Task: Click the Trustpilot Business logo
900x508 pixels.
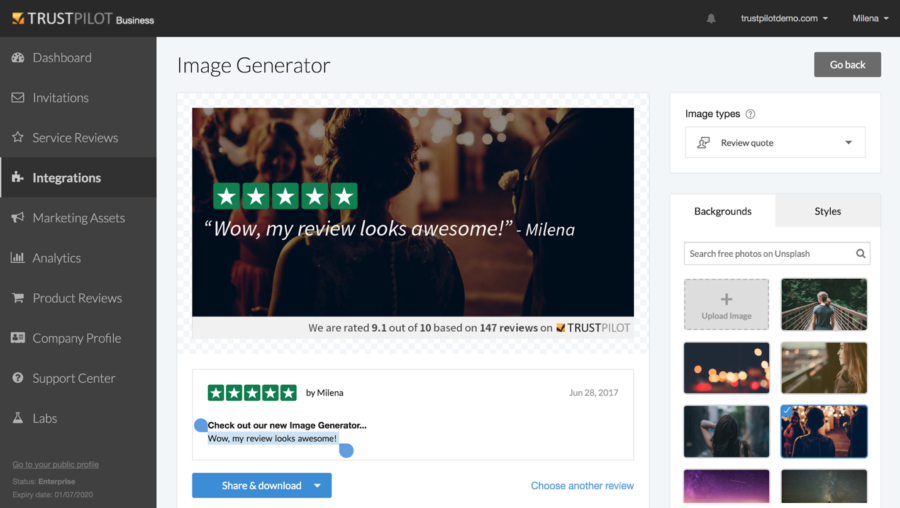Action: click(83, 19)
